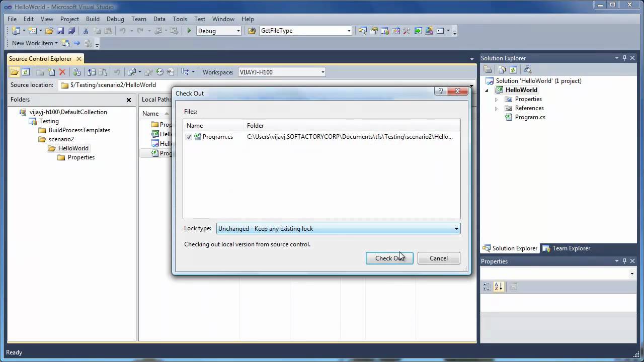
Task: Click the help question mark in Check Out dialog
Action: pos(440,91)
